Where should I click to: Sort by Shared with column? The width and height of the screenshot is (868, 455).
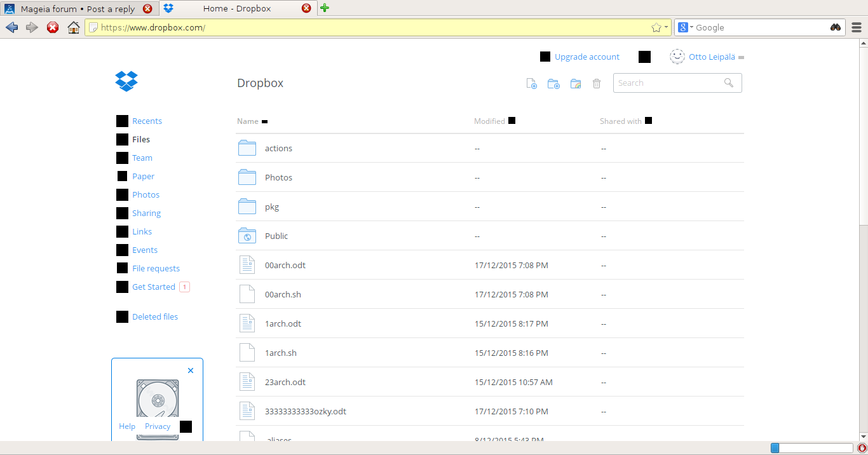(x=625, y=121)
